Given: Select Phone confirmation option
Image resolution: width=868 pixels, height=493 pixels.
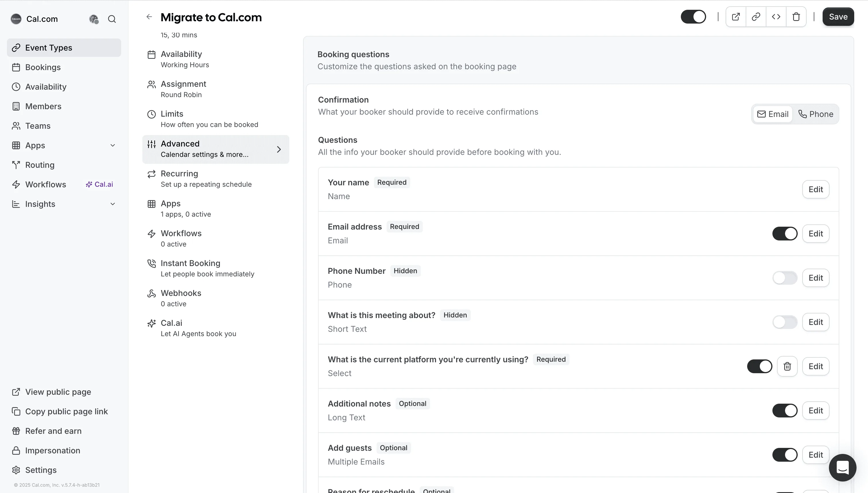Looking at the screenshot, I should click(815, 114).
